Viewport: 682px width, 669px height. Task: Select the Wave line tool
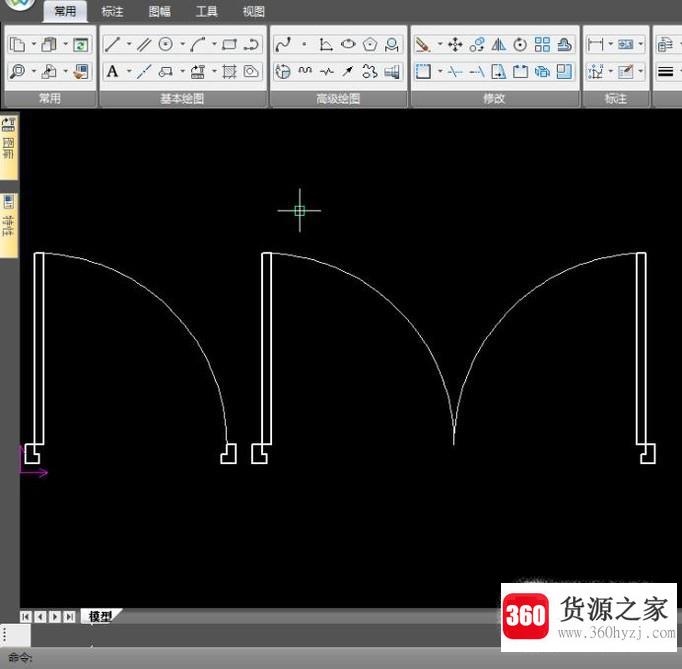305,71
